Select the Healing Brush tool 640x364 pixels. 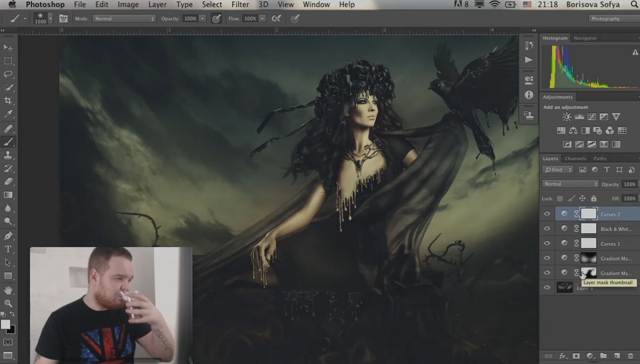9,129
